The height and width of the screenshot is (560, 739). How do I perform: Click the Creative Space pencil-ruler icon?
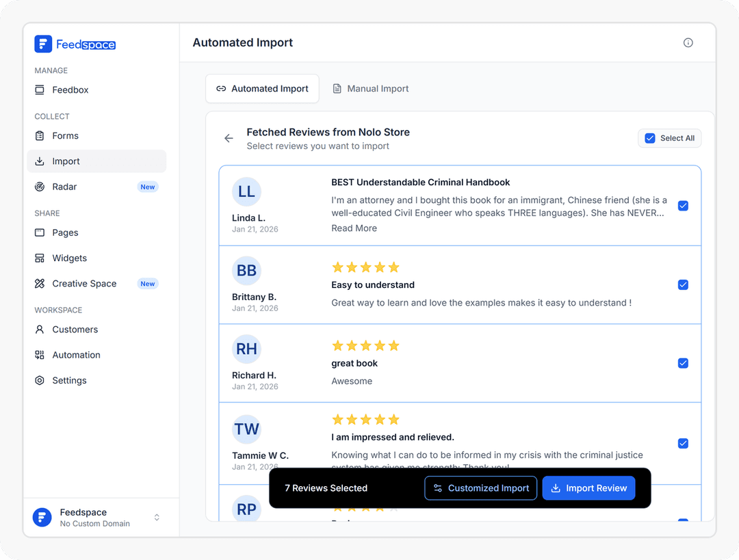point(40,284)
